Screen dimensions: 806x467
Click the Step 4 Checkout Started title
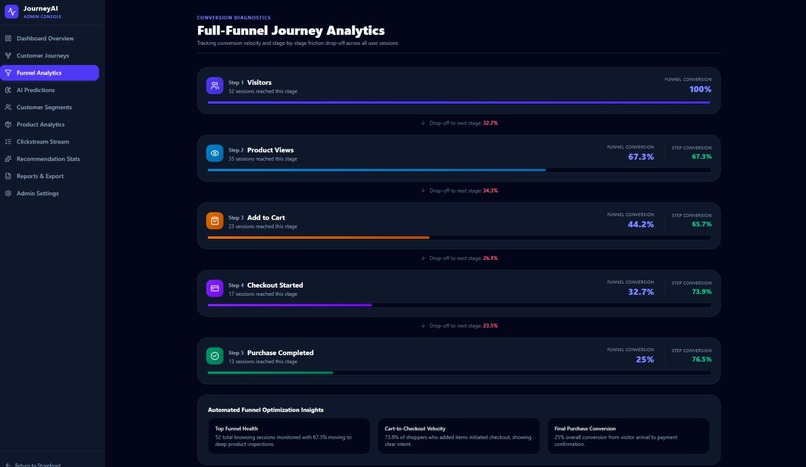[266, 285]
